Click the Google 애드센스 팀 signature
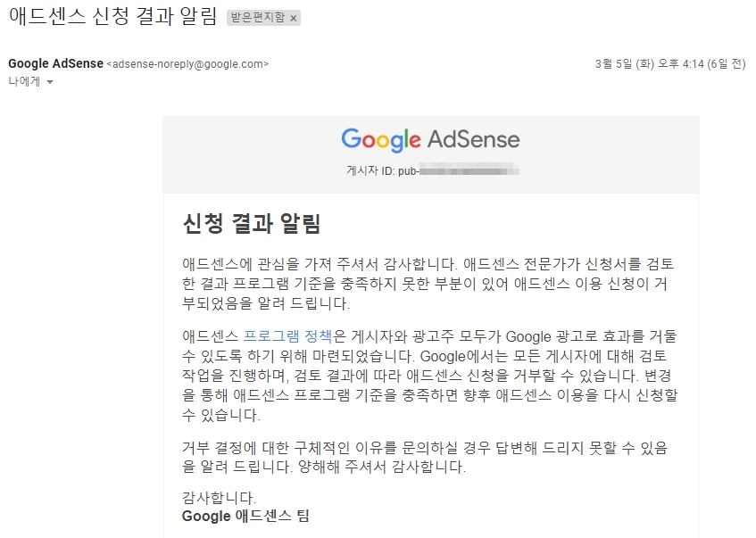The image size is (756, 538). point(245,516)
